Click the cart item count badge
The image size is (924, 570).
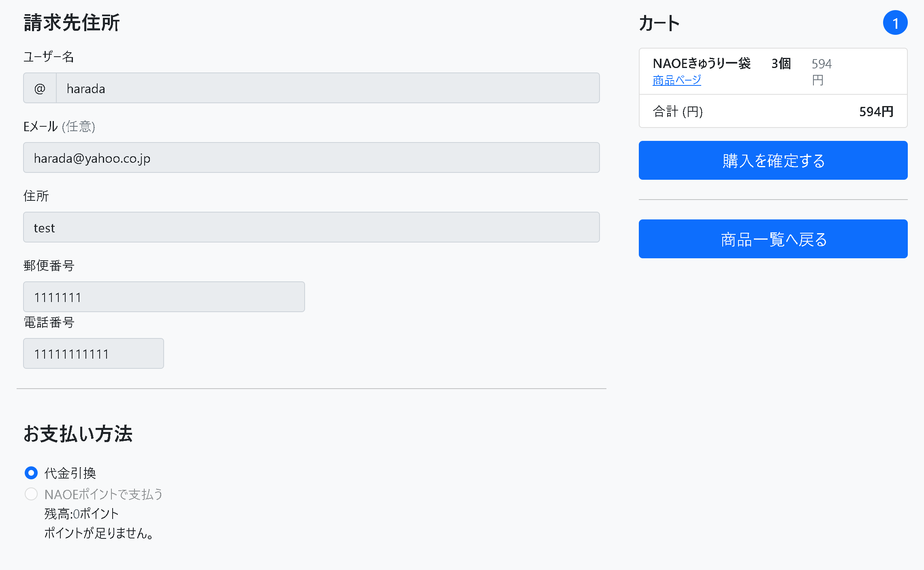pyautogui.click(x=896, y=23)
